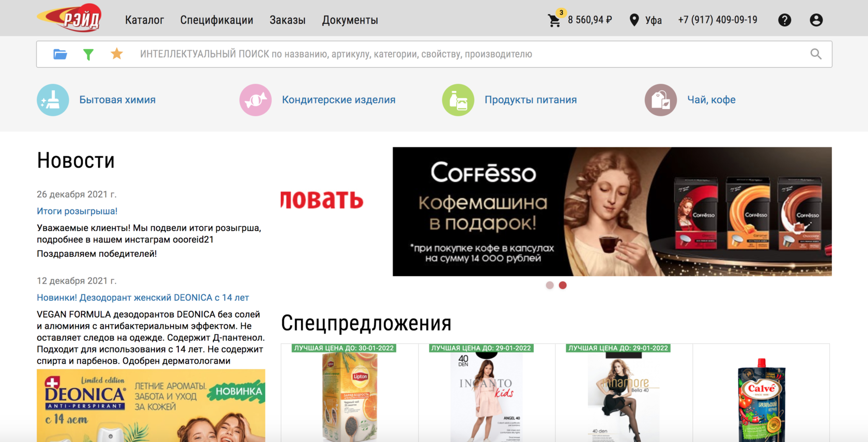Open the Бытовая химия category link
The image size is (868, 442).
tap(117, 100)
